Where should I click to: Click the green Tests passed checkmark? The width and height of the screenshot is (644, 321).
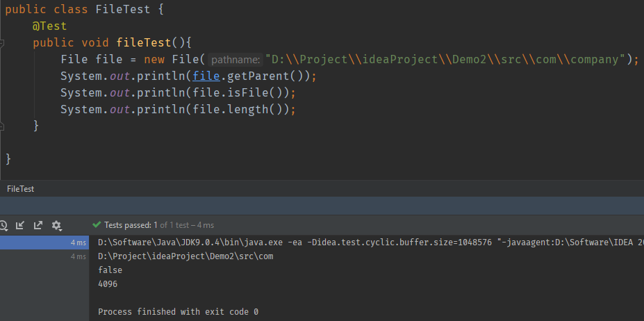click(97, 225)
